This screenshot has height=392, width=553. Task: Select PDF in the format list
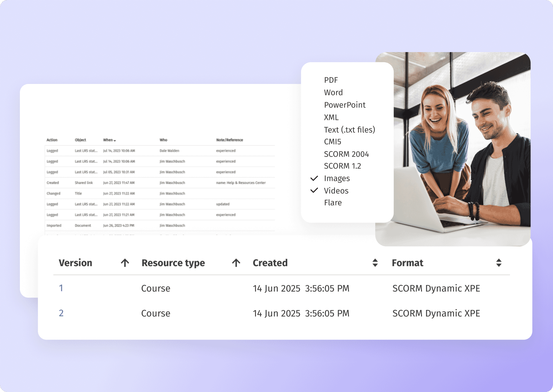[331, 80]
